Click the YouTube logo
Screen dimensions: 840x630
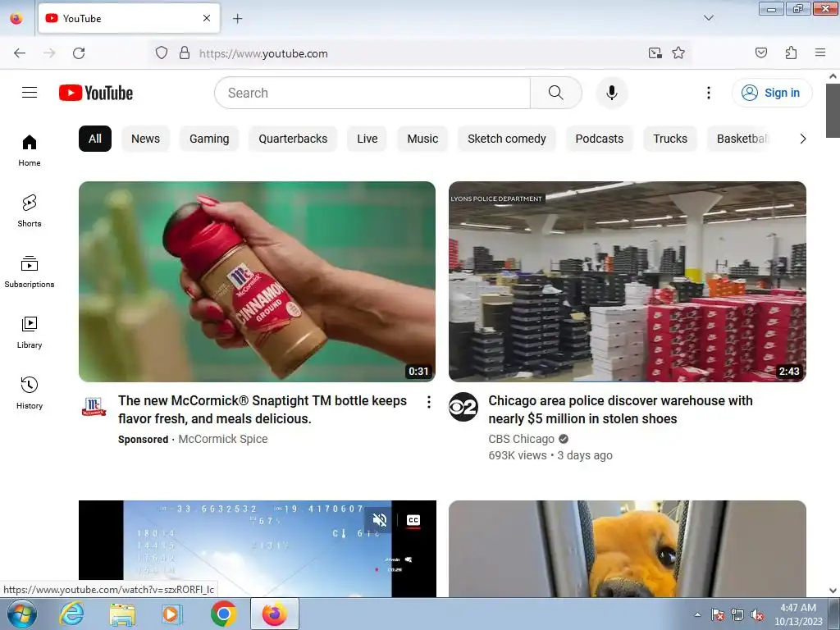[96, 93]
